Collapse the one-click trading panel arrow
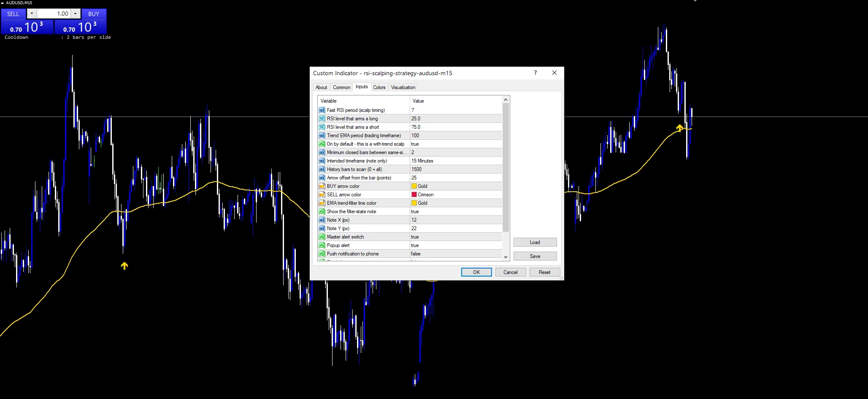Image resolution: width=868 pixels, height=399 pixels. coord(2,3)
